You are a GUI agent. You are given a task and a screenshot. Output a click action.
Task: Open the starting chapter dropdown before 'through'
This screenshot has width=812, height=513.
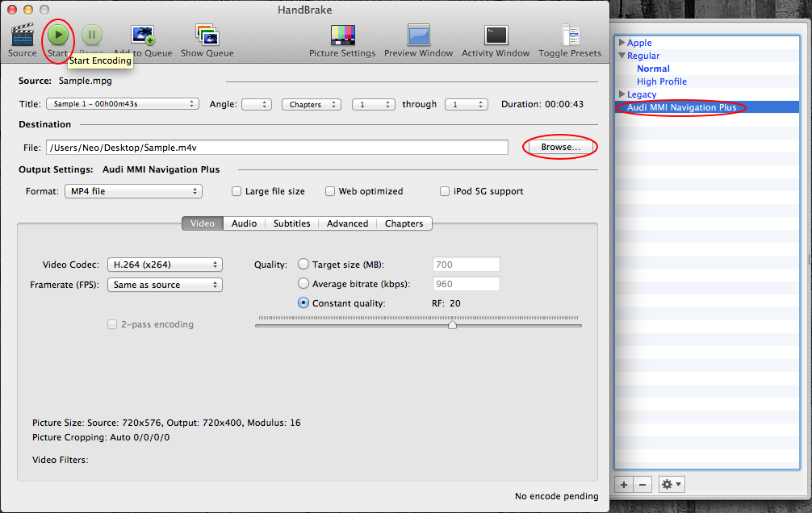pos(374,104)
